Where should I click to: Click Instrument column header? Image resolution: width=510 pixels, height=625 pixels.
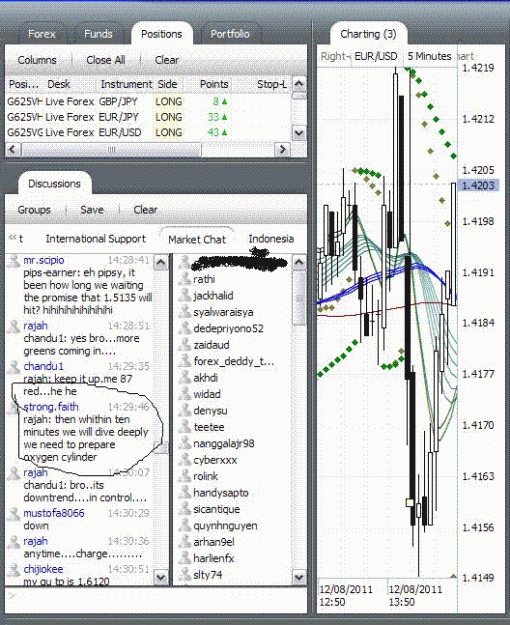coord(126,84)
